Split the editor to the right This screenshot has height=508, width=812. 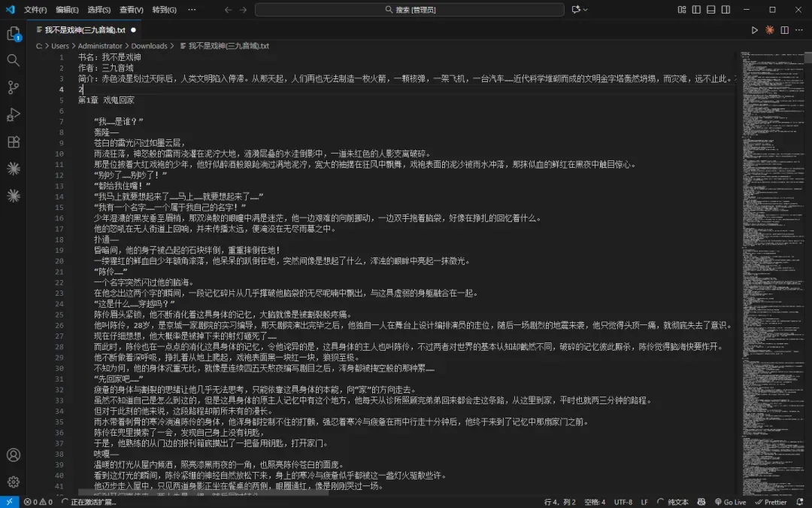[784, 30]
